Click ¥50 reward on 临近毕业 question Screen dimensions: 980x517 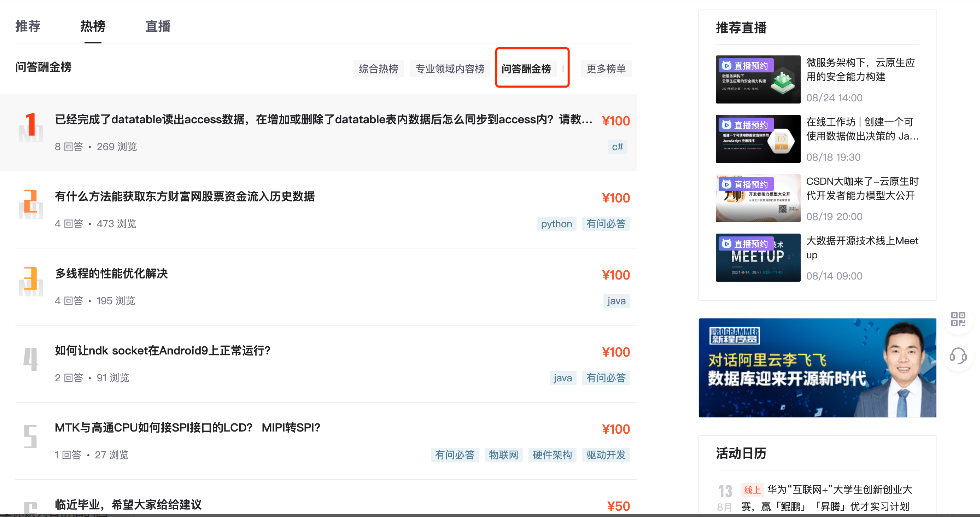click(x=618, y=506)
